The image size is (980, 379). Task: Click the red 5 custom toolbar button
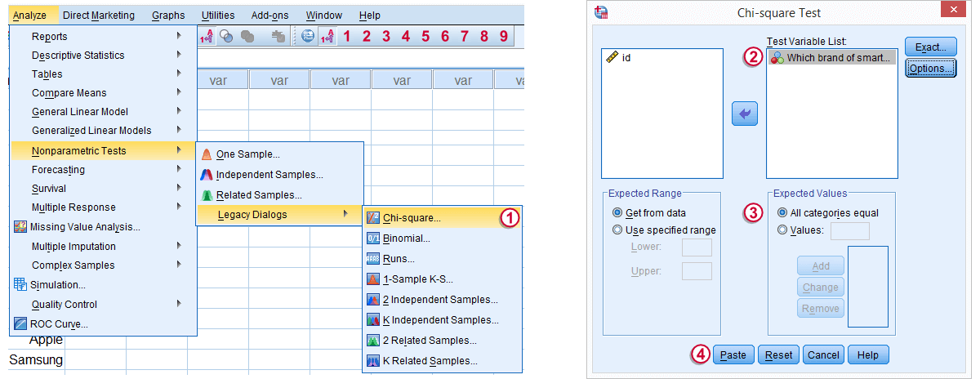(425, 36)
